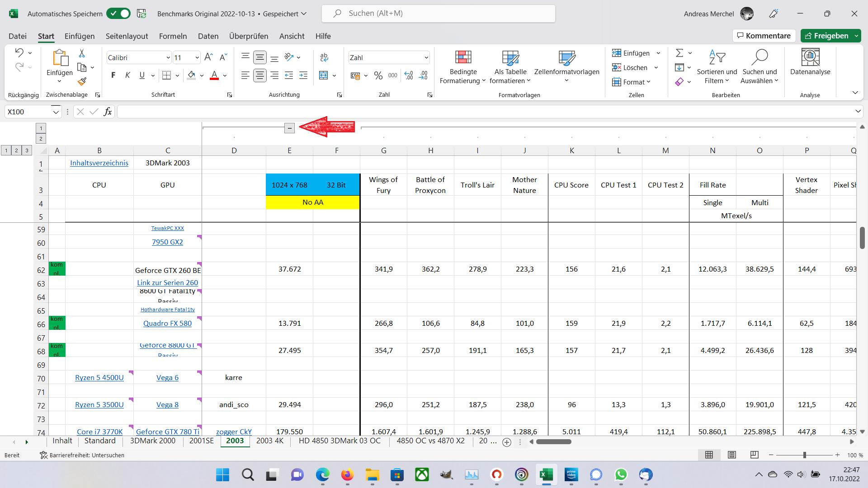Click the Cut scissors icon
The height and width of the screenshot is (488, 868).
click(x=82, y=53)
